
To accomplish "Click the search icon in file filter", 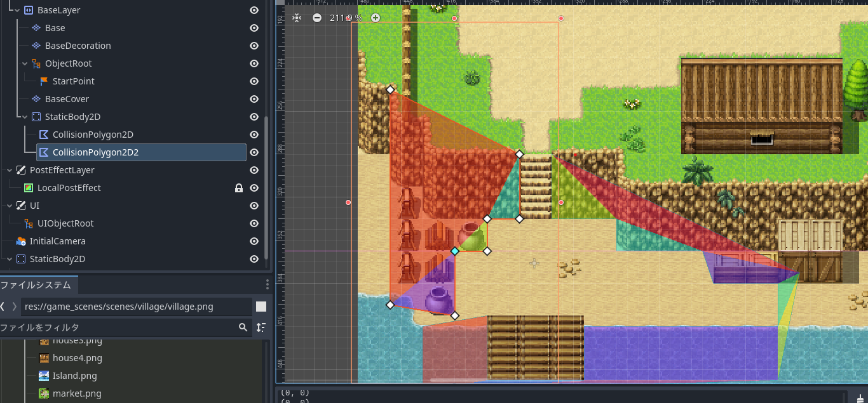I will 243,327.
